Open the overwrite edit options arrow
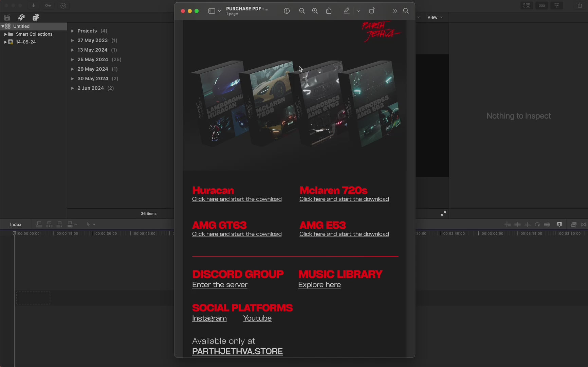The height and width of the screenshot is (367, 588). coord(75,225)
